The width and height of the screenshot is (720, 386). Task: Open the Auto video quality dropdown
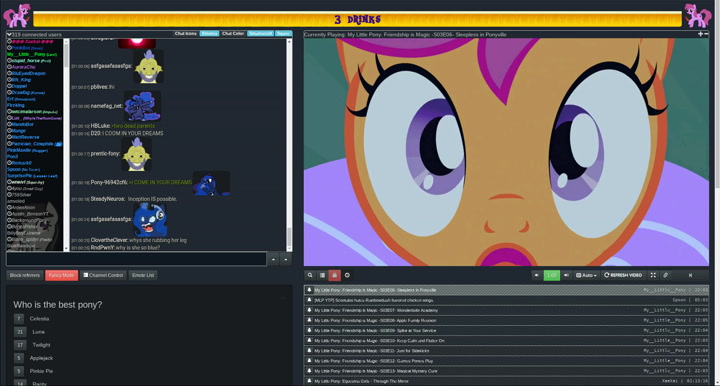pyautogui.click(x=586, y=275)
